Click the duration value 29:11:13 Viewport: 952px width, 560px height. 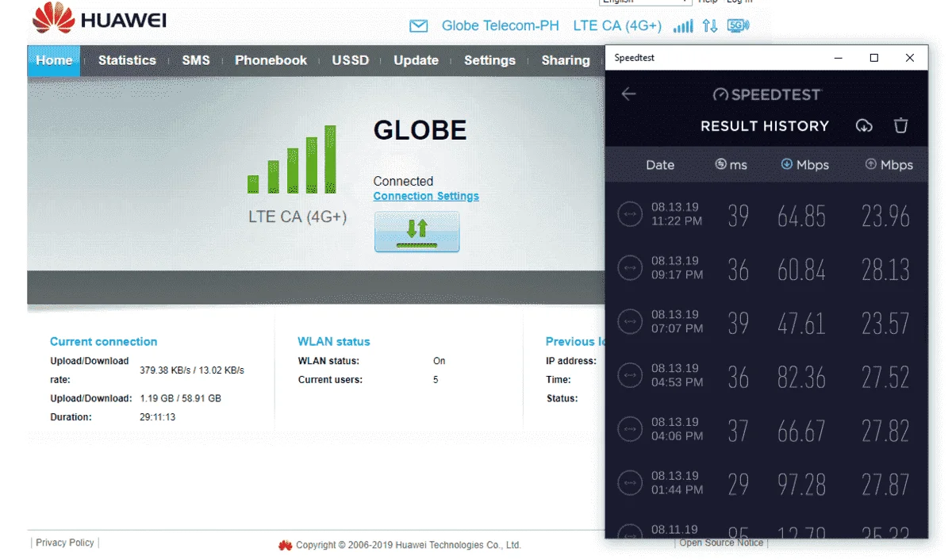158,417
